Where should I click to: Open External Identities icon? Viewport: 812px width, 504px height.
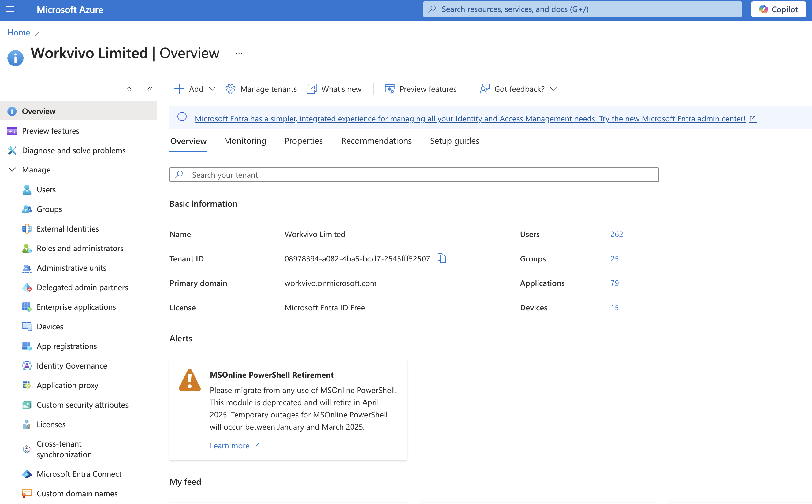(27, 229)
